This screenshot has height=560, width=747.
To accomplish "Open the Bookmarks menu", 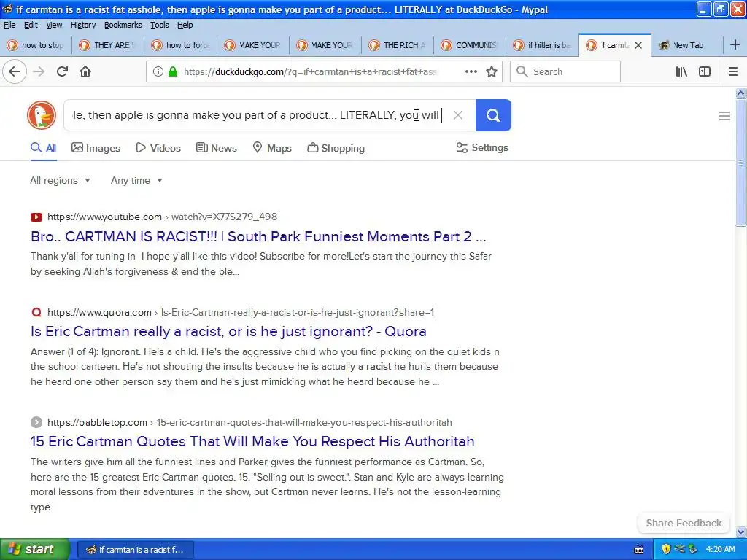I will [x=123, y=25].
